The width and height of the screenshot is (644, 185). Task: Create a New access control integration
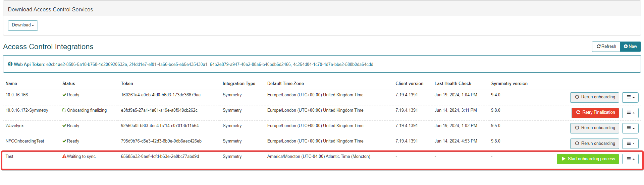[630, 47]
